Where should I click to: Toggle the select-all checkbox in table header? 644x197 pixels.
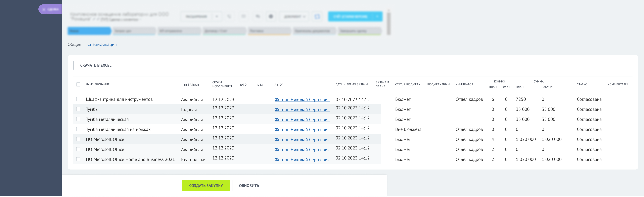[78, 84]
